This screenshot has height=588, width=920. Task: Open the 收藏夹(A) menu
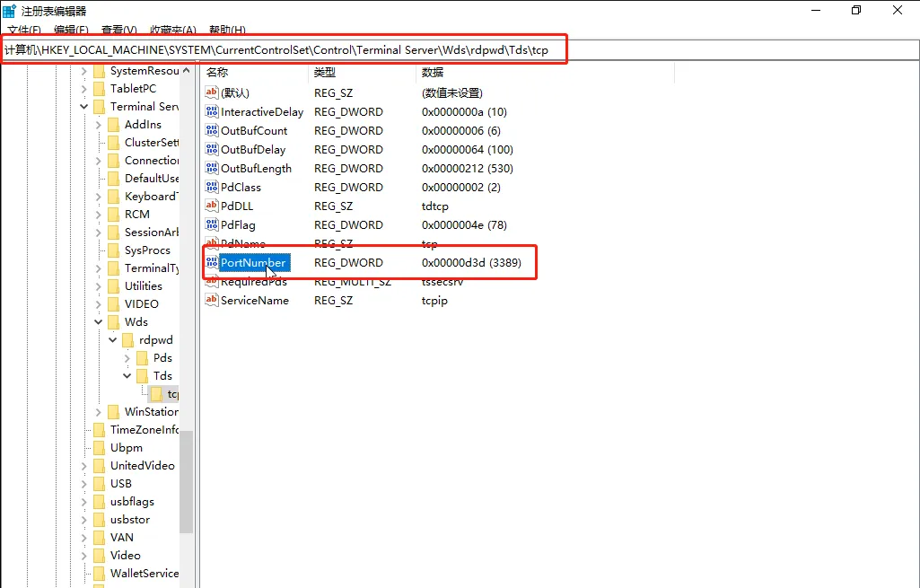[x=171, y=30]
